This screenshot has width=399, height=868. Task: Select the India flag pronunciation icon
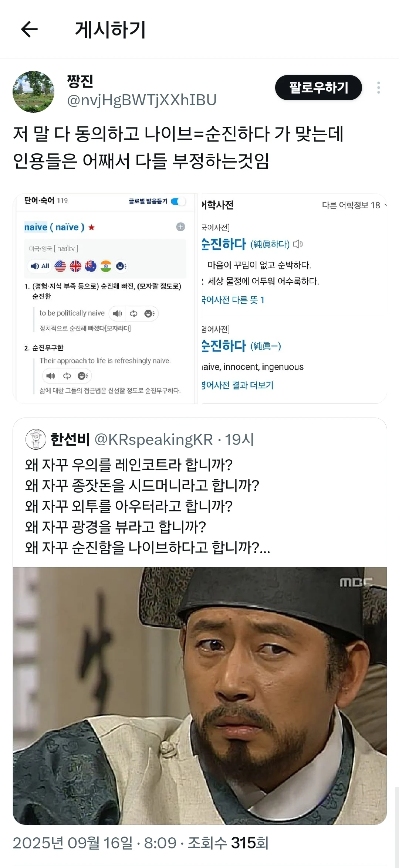[106, 266]
